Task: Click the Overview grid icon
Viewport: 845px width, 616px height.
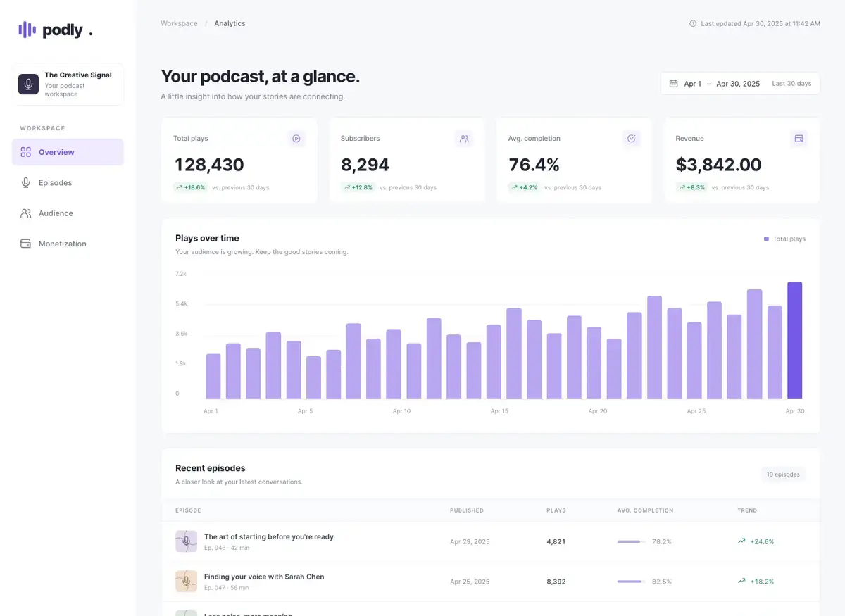Action: pyautogui.click(x=26, y=152)
